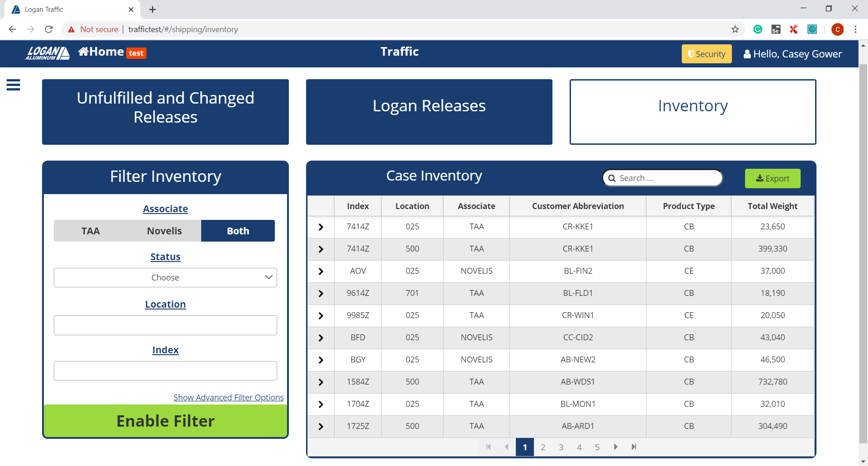Image resolution: width=868 pixels, height=466 pixels.
Task: Click into the Index filter field
Action: click(x=165, y=371)
